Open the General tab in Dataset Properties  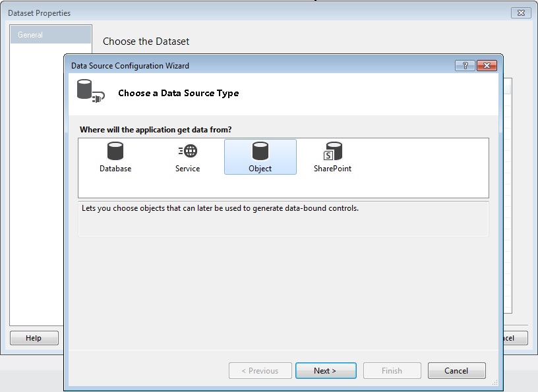[x=51, y=35]
